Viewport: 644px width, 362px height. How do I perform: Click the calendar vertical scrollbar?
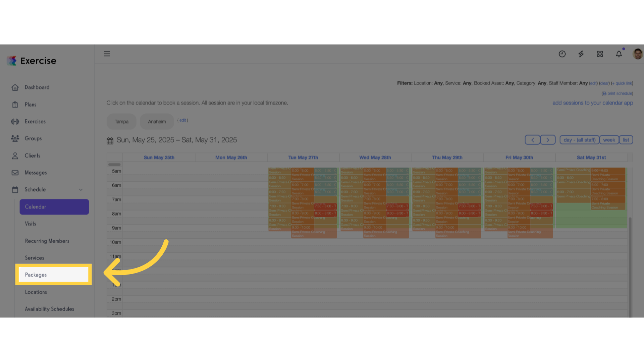pos(630,267)
